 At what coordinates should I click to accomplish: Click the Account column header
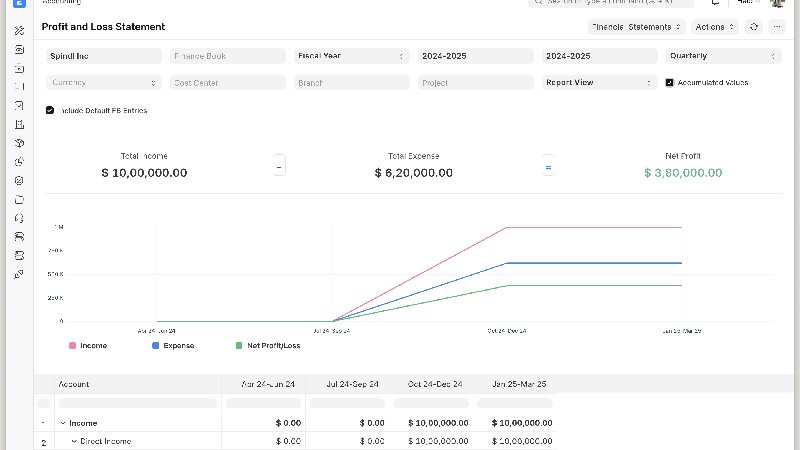click(138, 384)
